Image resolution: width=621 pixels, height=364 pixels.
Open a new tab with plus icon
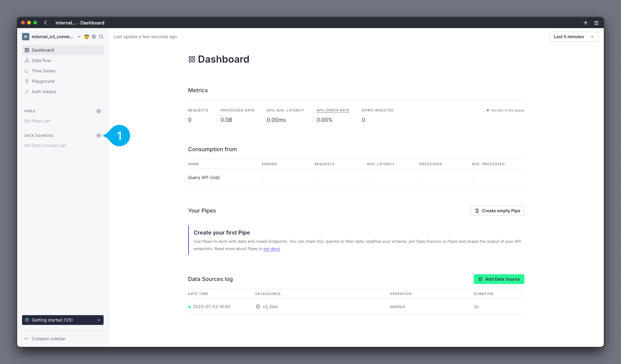[x=586, y=23]
